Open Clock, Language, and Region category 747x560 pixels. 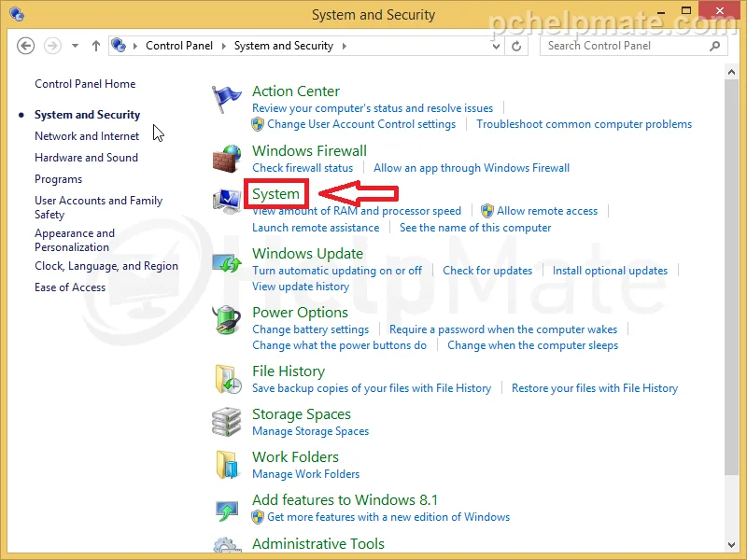click(x=106, y=266)
